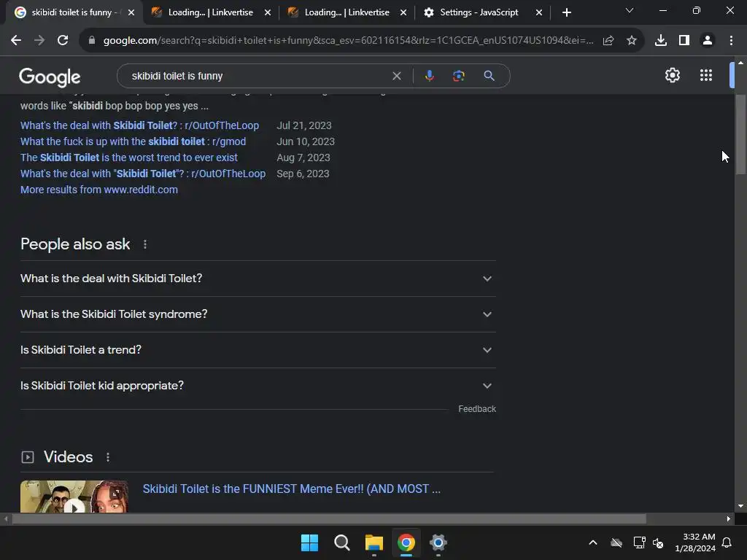The height and width of the screenshot is (560, 747).
Task: Click the Feedback link
Action: point(477,409)
